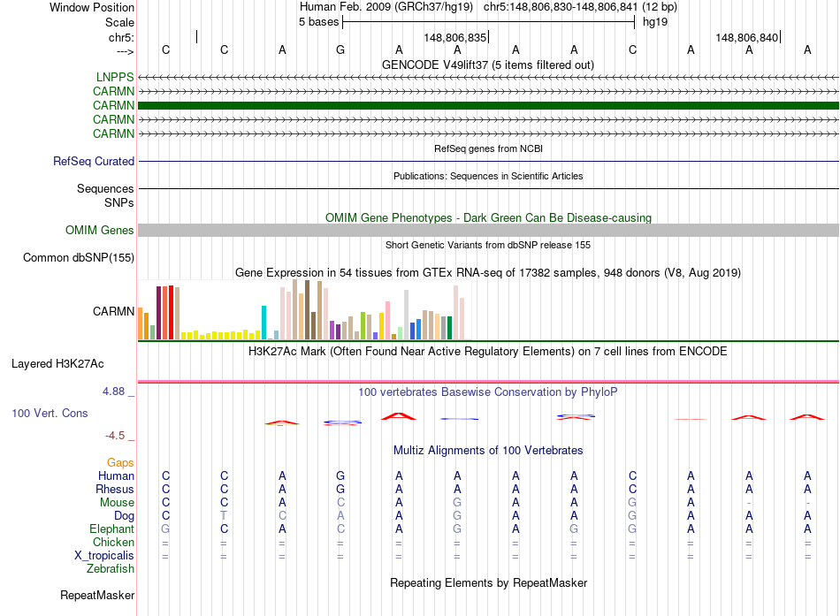Screen dimensions: 840x616
Task: Open the OMIM Gene Phenotypes track title
Action: click(488, 218)
